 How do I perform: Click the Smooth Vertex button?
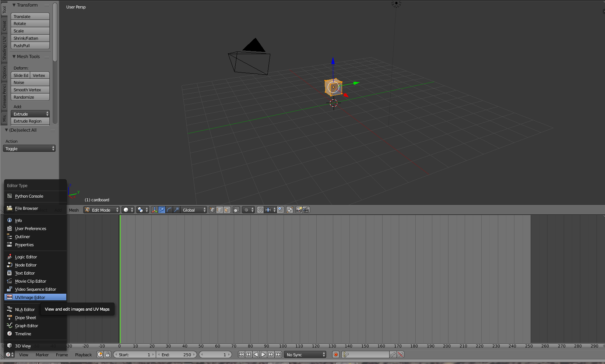30,90
